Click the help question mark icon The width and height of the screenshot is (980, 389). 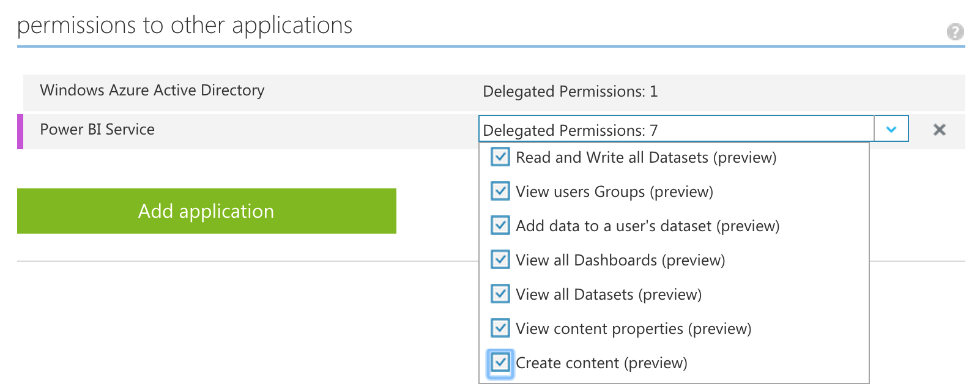click(x=955, y=31)
